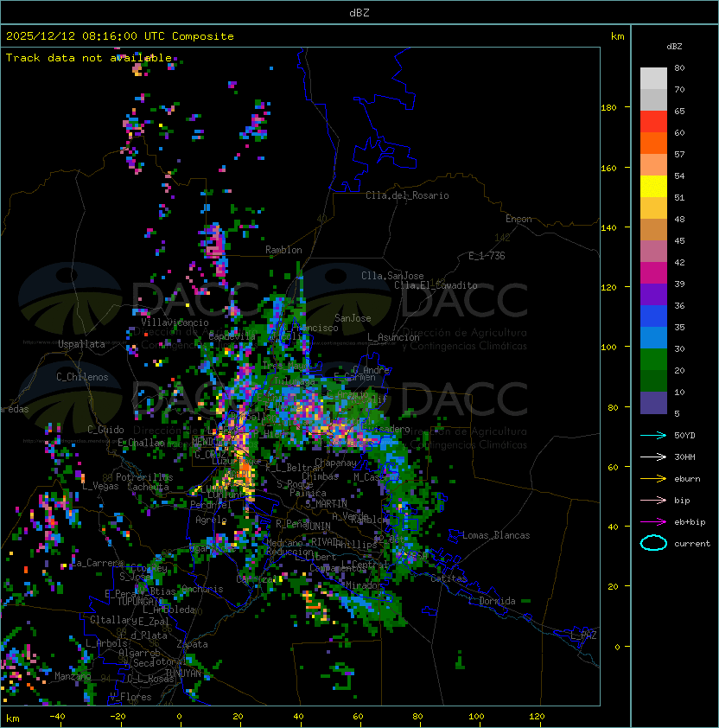This screenshot has height=728, width=719.
Task: Pick the purple 36-39 dBZ swatch
Action: click(653, 294)
